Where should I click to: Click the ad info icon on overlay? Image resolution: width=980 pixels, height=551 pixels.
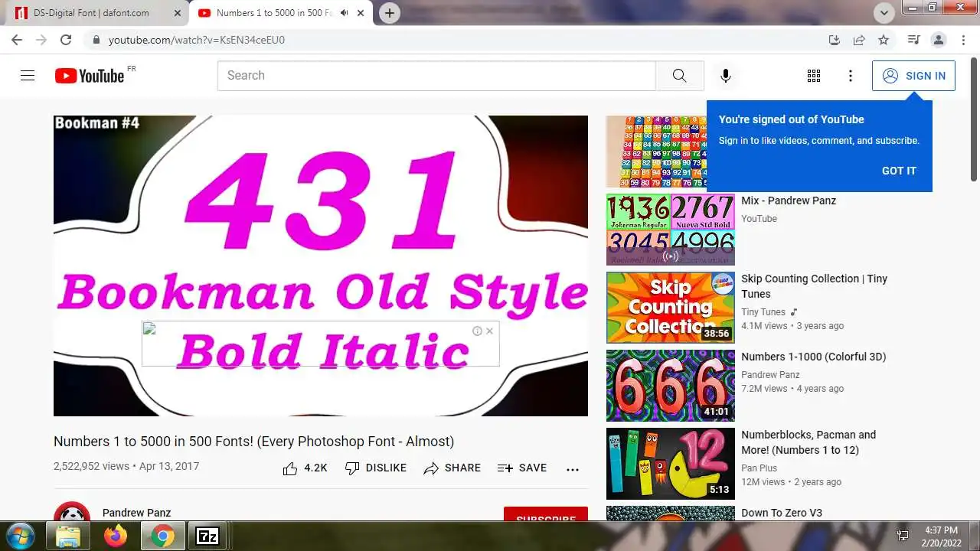tap(477, 331)
